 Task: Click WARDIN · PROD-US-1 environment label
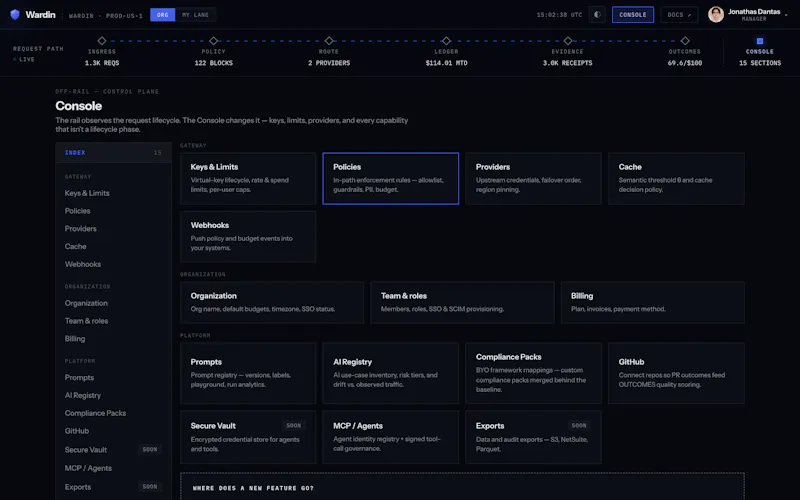click(106, 16)
